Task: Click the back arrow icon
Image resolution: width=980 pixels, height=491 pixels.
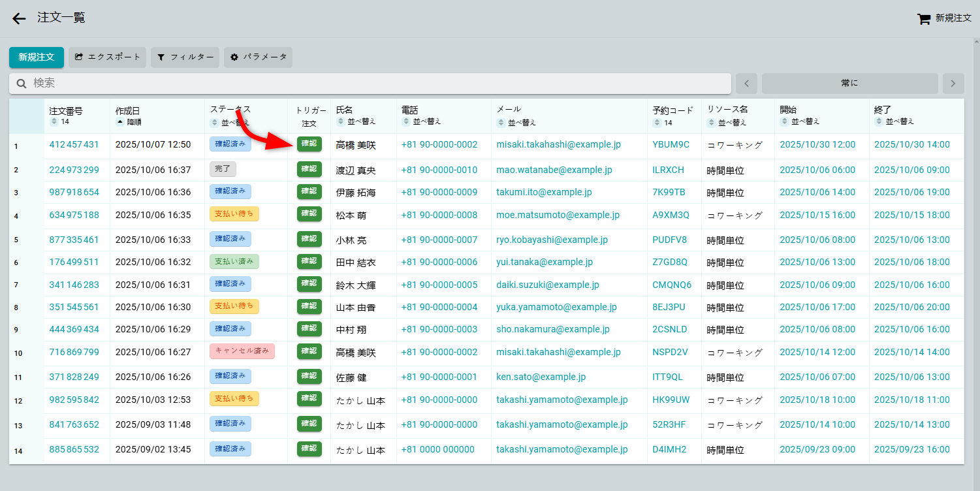Action: [19, 18]
